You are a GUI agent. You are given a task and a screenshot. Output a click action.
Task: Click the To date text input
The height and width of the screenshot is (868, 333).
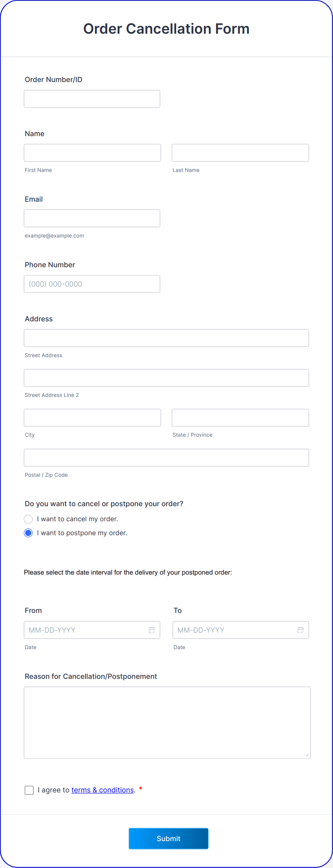pyautogui.click(x=231, y=630)
